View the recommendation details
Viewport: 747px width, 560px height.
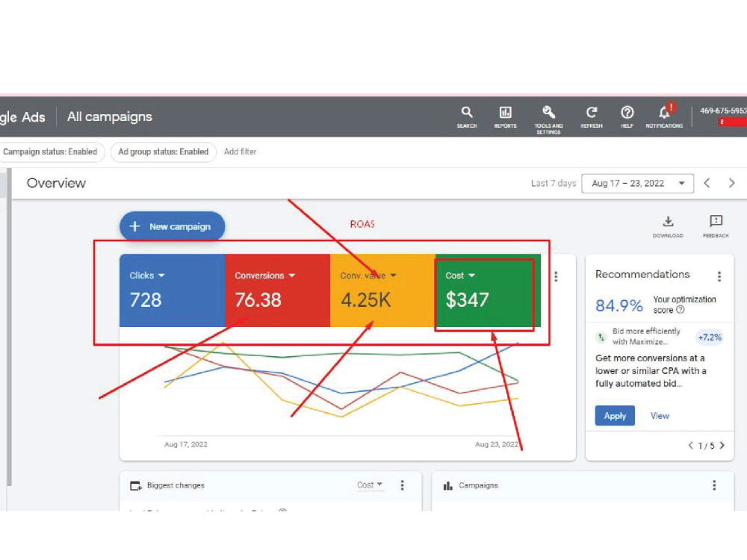[x=660, y=416]
